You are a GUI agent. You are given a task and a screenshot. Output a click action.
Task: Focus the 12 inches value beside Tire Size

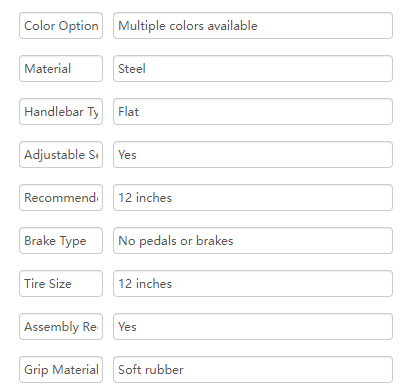(253, 284)
